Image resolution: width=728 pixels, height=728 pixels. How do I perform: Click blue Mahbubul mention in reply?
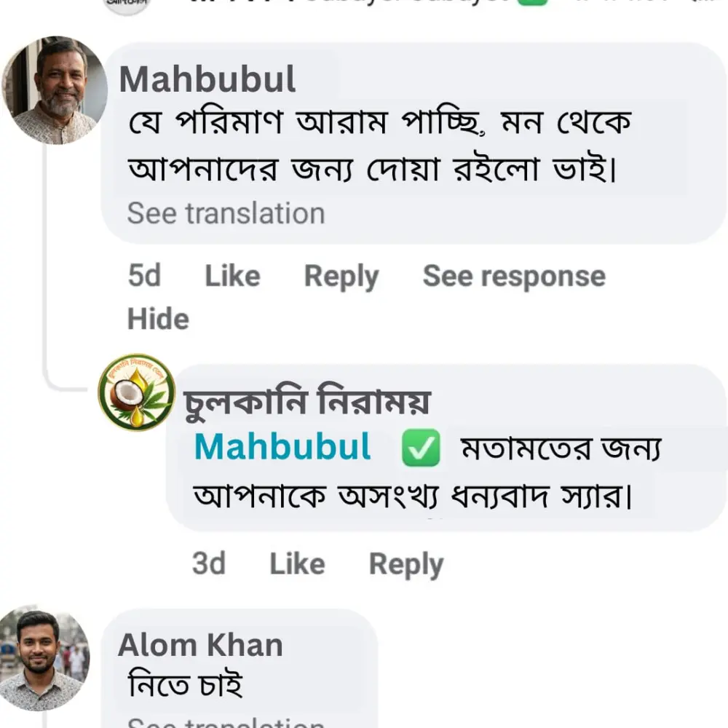click(283, 447)
